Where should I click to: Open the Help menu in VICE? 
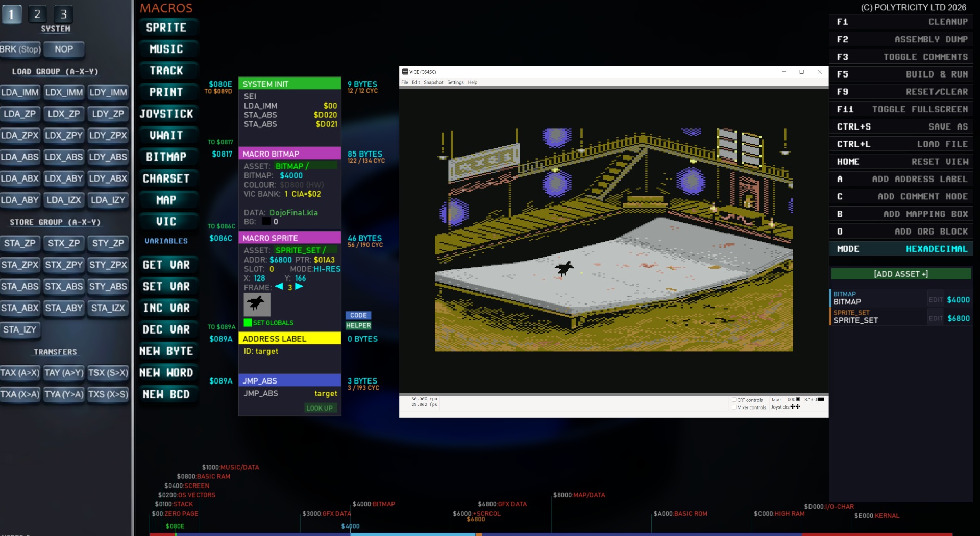pyautogui.click(x=473, y=82)
